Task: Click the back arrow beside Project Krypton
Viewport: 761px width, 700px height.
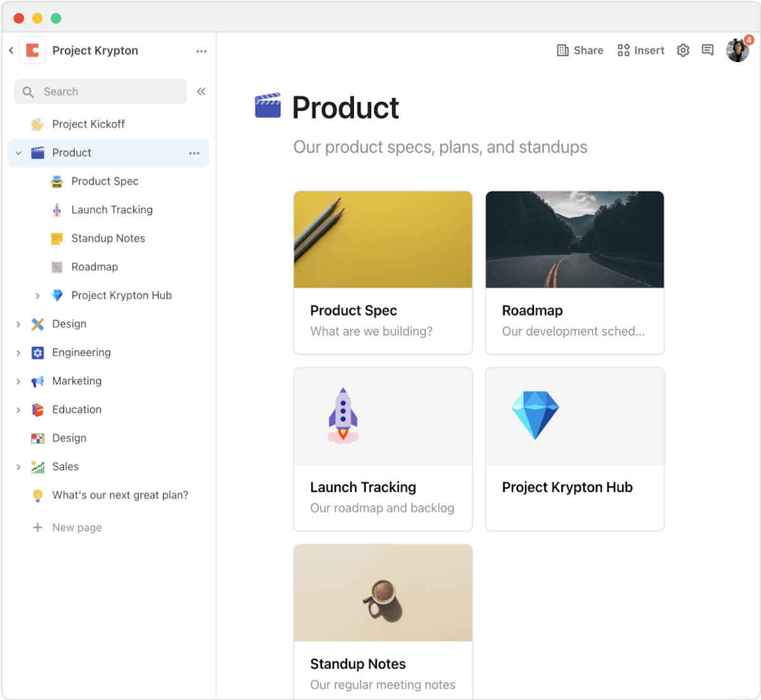Action: [11, 50]
